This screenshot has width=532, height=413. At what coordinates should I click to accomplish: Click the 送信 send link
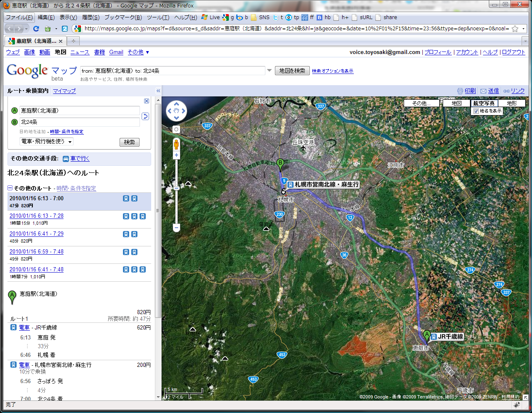point(493,91)
